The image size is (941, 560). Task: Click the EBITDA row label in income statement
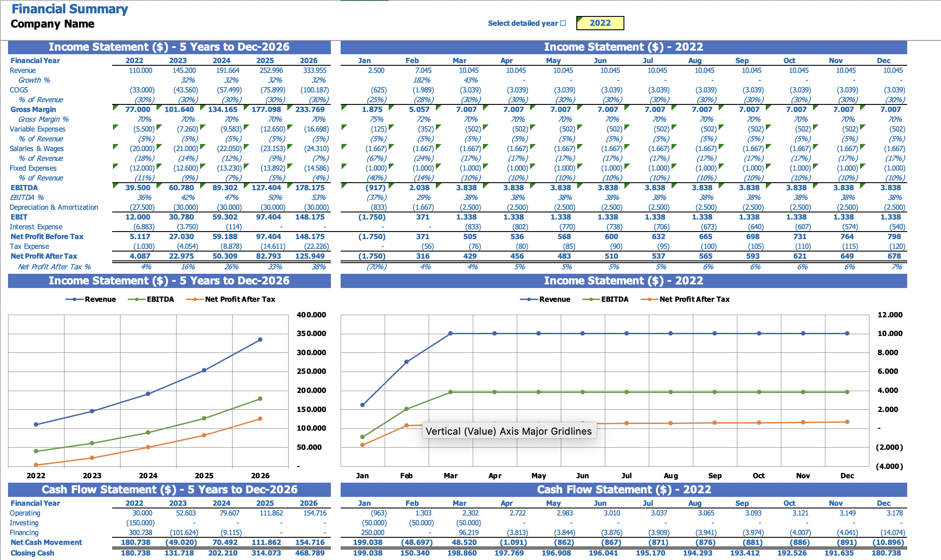24,188
